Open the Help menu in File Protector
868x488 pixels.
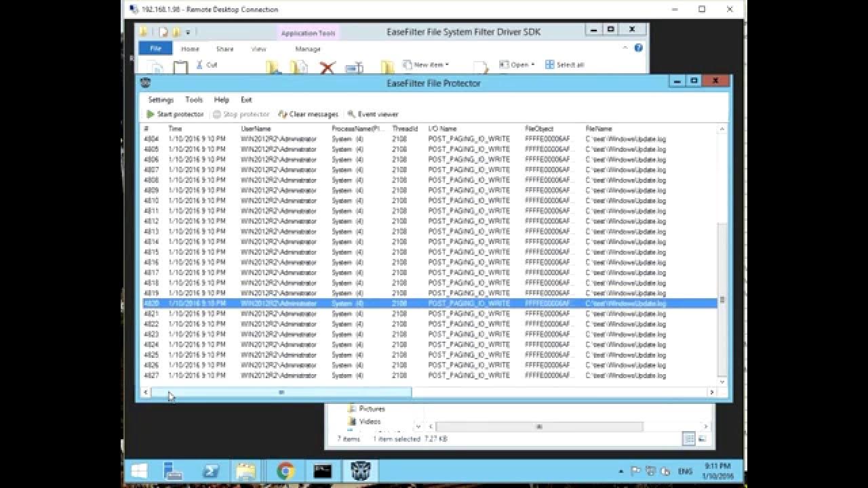pos(222,100)
